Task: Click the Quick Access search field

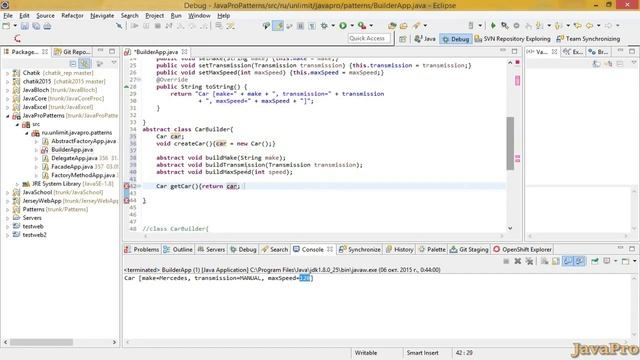Action: tap(369, 38)
